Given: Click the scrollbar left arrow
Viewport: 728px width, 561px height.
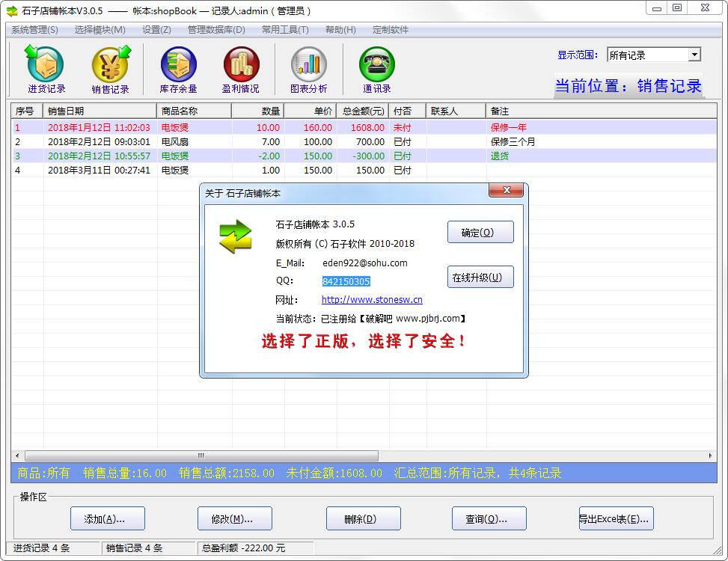Looking at the screenshot, I should 17,456.
